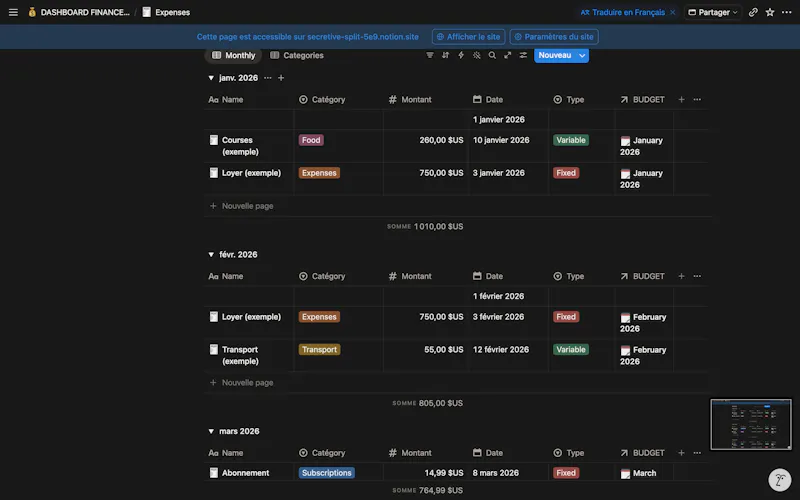
Task: Click Nouvelle page under janv. 2026
Action: click(241, 206)
